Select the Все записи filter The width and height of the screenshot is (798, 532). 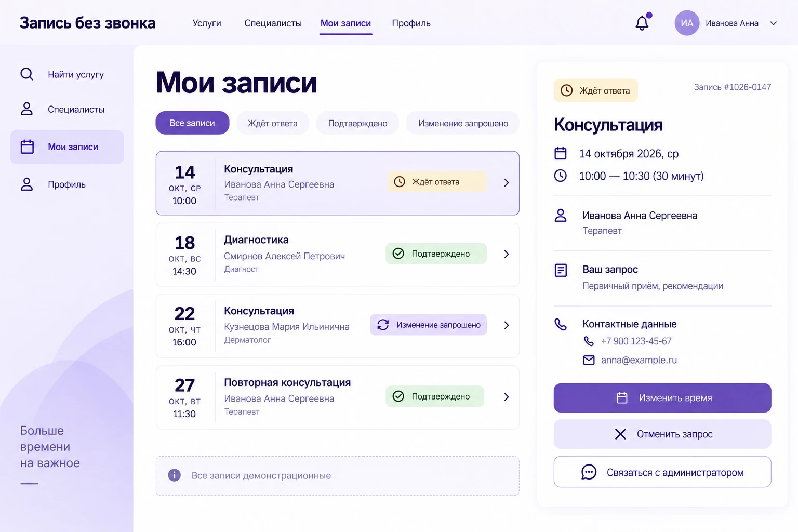coord(192,123)
